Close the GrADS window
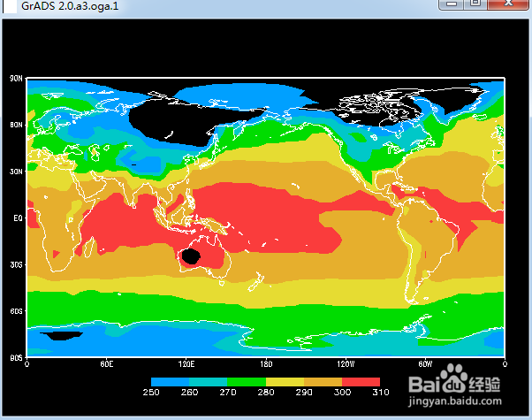This screenshot has height=420, width=532. tap(508, 4)
